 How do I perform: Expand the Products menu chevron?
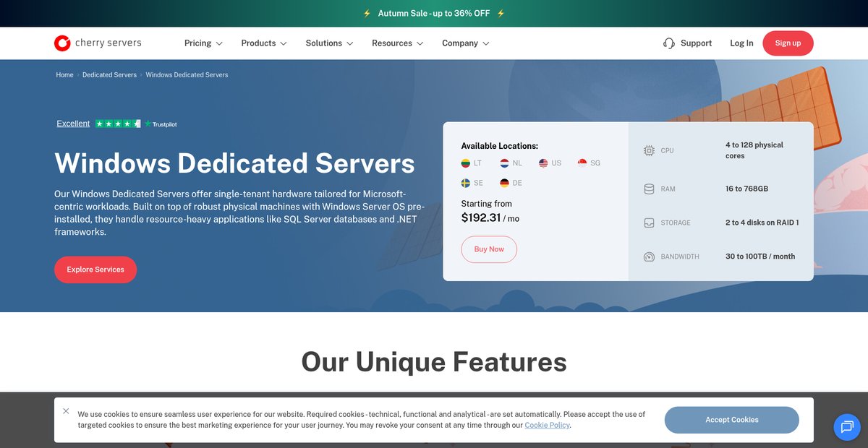click(284, 43)
